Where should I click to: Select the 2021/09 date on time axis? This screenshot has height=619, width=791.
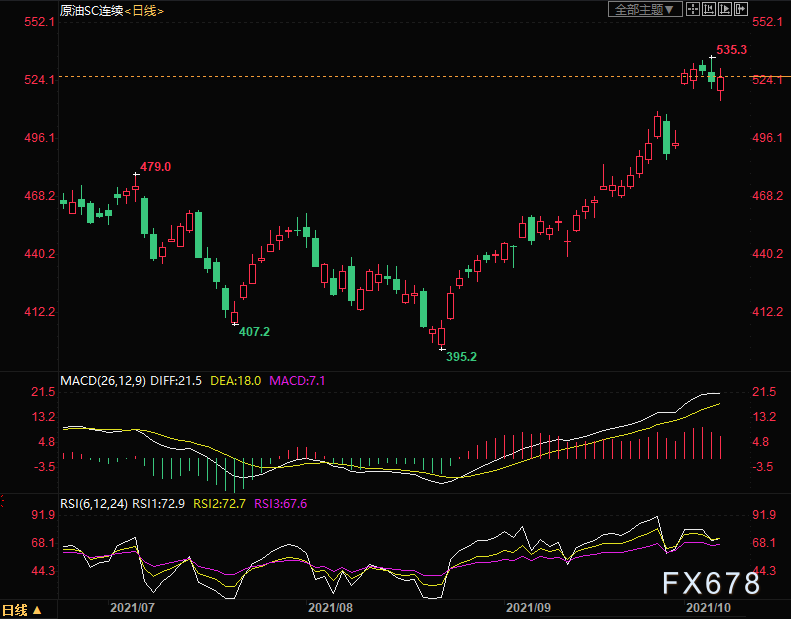[527, 607]
